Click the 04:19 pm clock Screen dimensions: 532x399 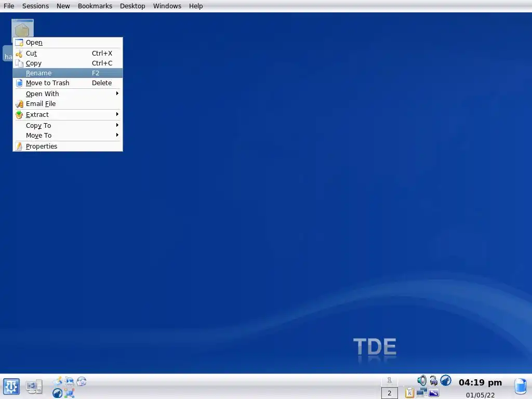(x=480, y=382)
